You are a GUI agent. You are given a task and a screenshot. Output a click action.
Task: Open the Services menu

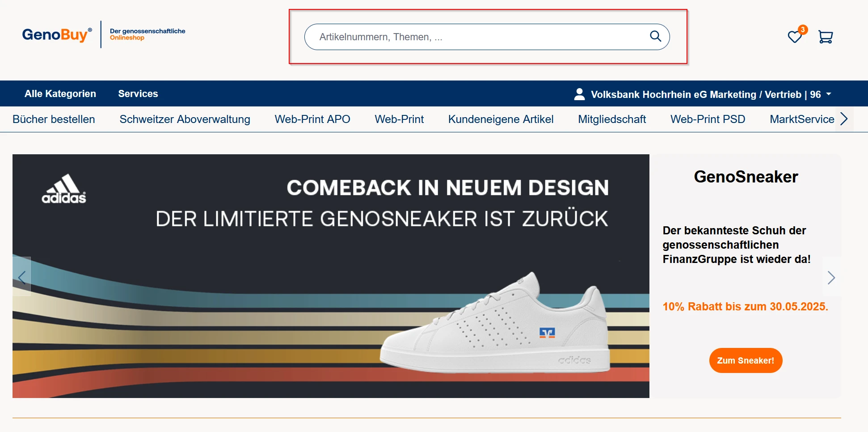tap(138, 93)
